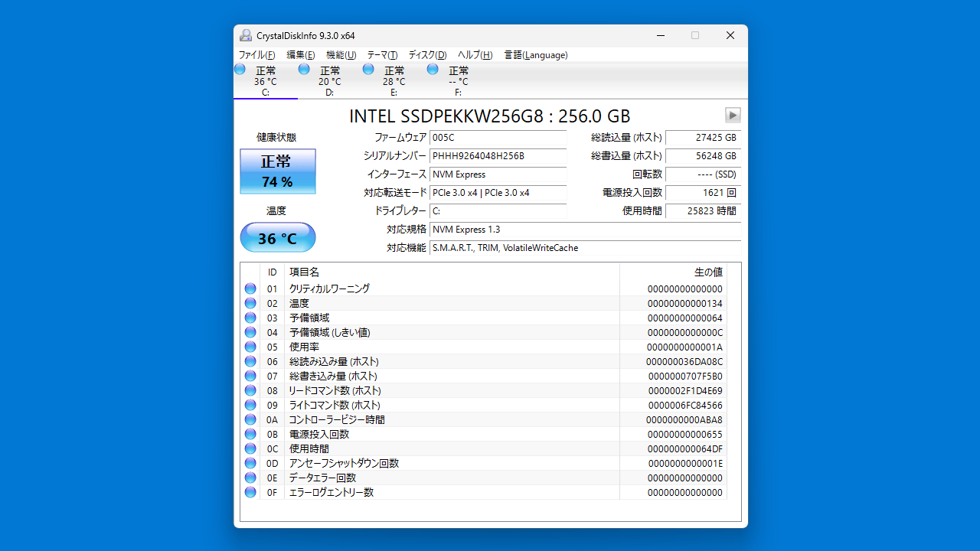This screenshot has height=551, width=980.
Task: Click raw value 00000000000655
Action: [x=684, y=435]
